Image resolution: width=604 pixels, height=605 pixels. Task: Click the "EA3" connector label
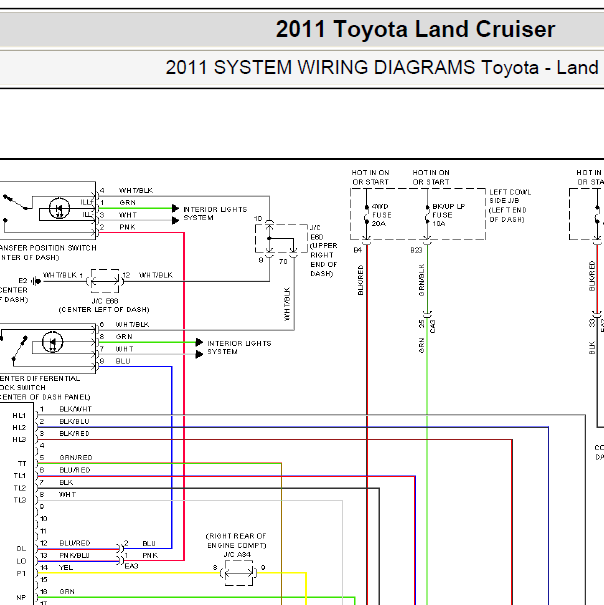[x=131, y=566]
